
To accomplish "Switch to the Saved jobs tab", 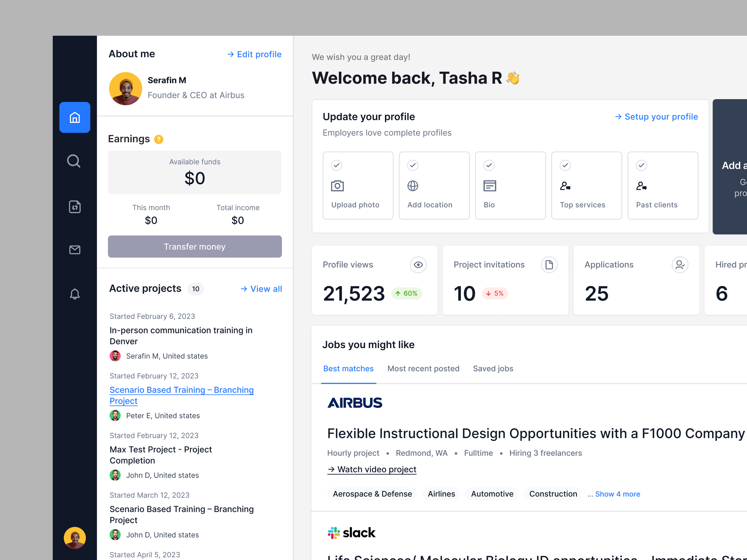I will (493, 368).
